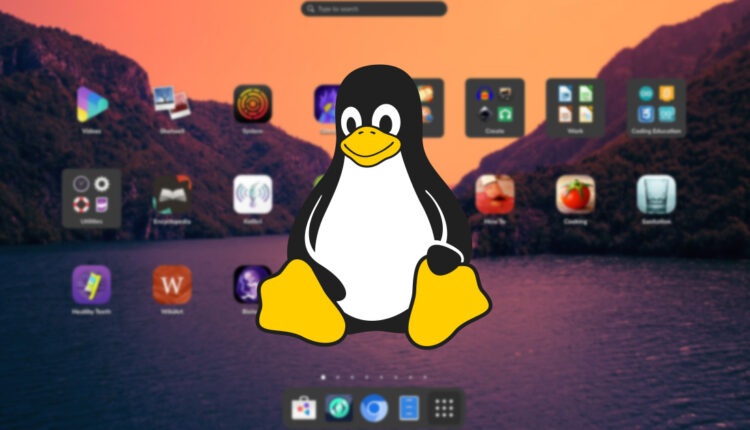Screen dimensions: 750x430
Task: Open the System app icon
Action: 252,104
